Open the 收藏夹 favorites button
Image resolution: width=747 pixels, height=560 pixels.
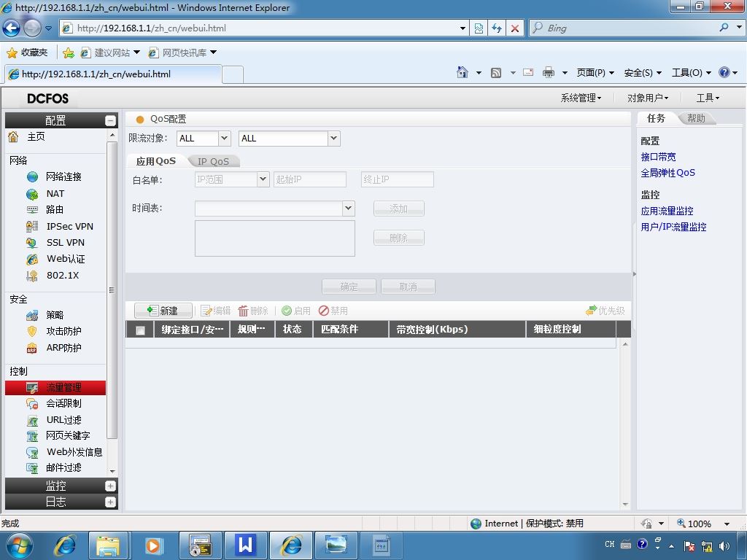(x=28, y=52)
